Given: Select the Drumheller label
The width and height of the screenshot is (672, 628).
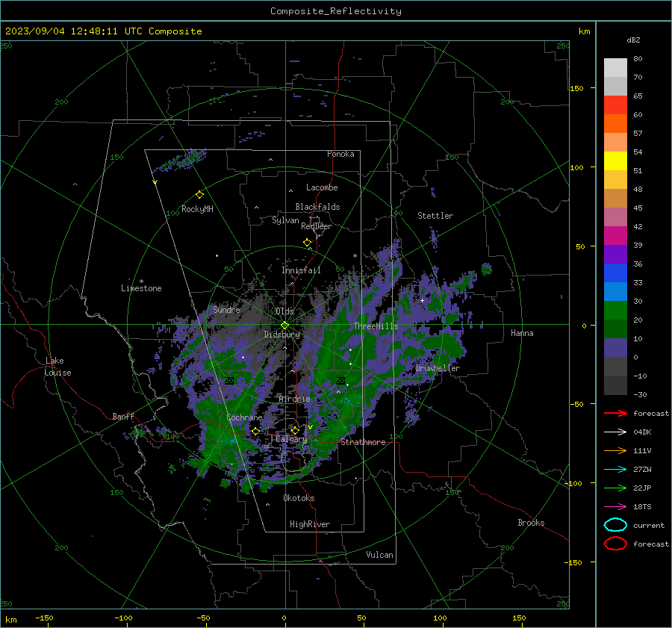Looking at the screenshot, I should click(x=438, y=368).
